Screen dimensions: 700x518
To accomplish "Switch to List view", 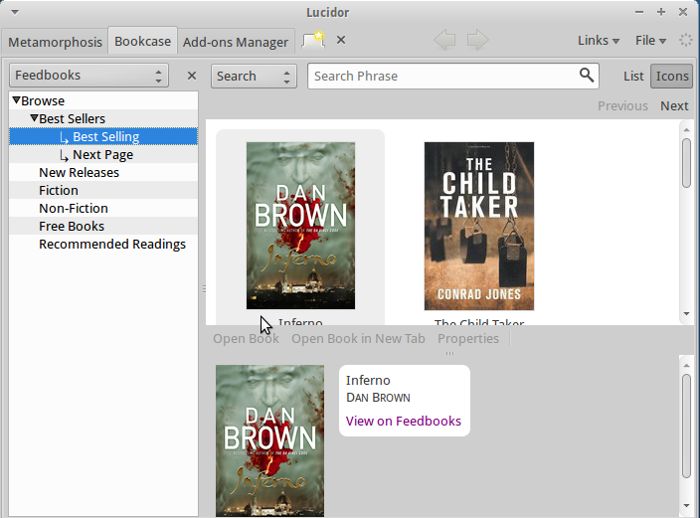I will (633, 76).
